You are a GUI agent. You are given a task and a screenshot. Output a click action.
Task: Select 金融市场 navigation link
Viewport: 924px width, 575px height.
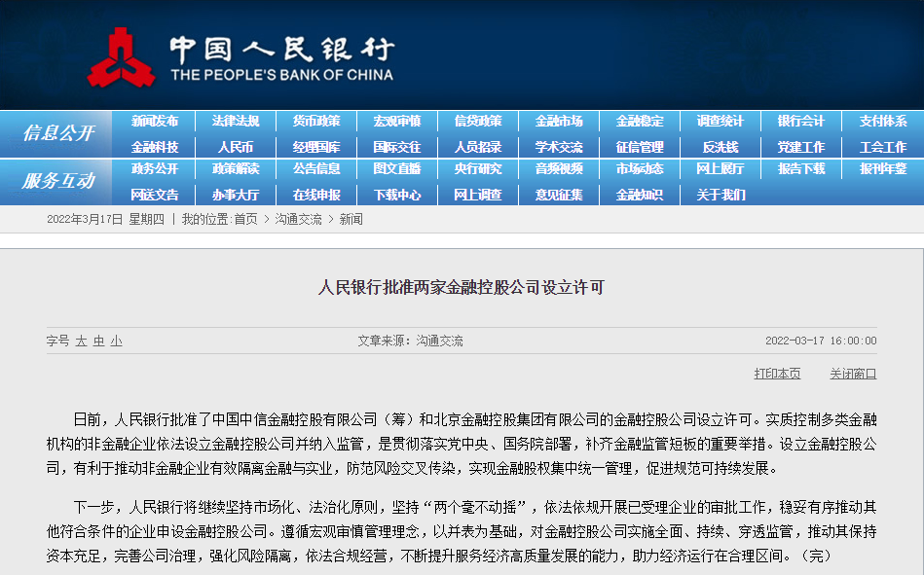click(559, 122)
